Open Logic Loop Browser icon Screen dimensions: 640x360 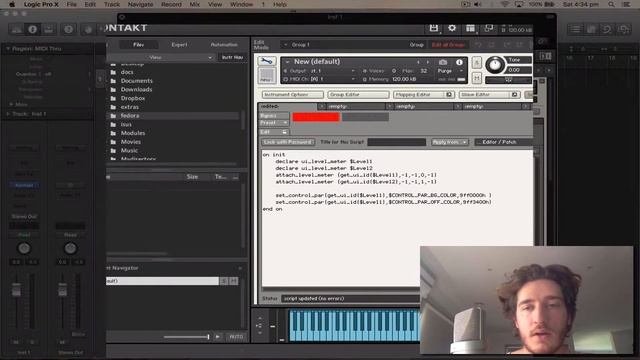tap(607, 29)
